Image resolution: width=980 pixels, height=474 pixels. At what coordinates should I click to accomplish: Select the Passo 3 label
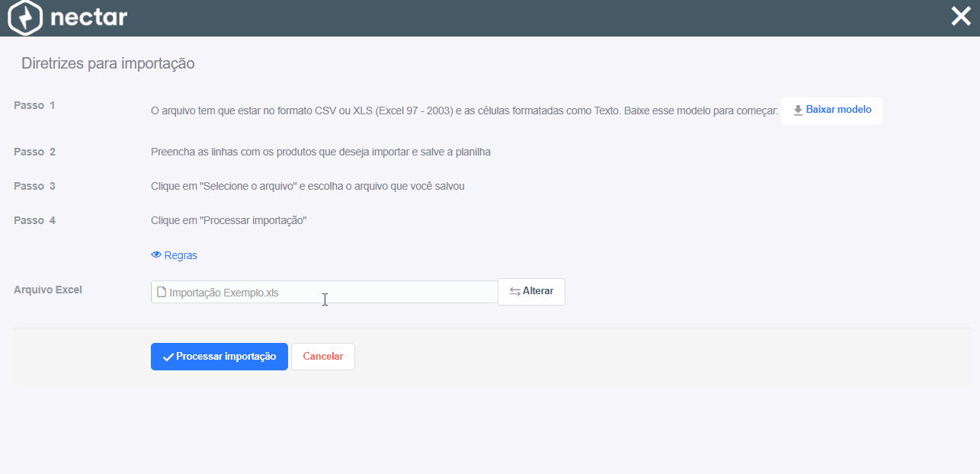click(x=34, y=186)
